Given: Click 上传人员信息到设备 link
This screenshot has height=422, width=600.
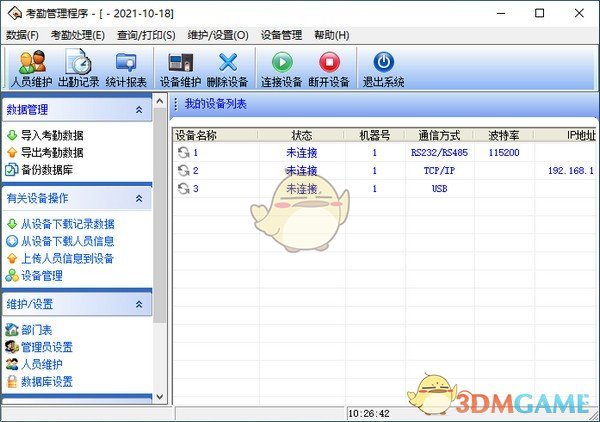Looking at the screenshot, I should [x=68, y=259].
